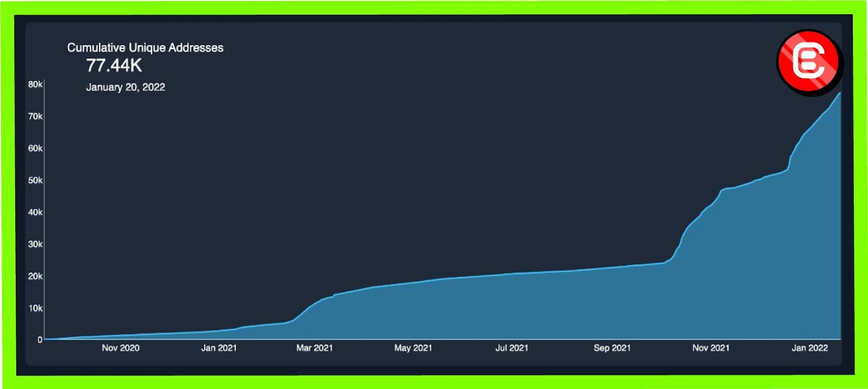Image resolution: width=868 pixels, height=389 pixels.
Task: Select the 'Cumulative Unique Addresses' chart title
Action: click(x=145, y=48)
